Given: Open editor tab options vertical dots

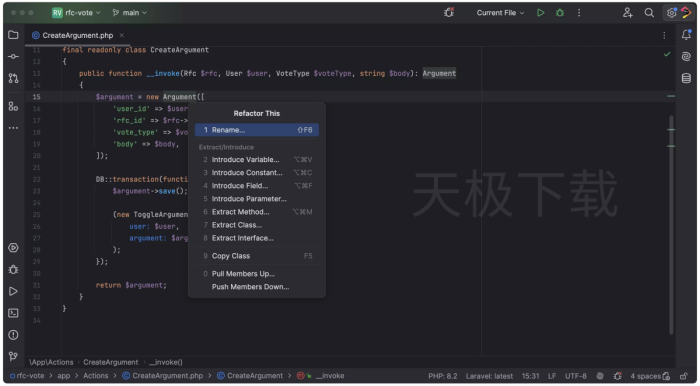Looking at the screenshot, I should coord(664,35).
